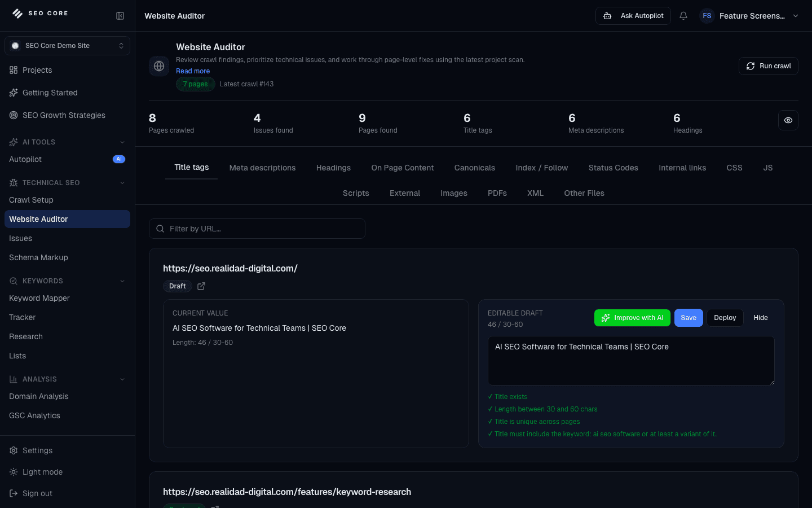812x508 pixels.
Task: Collapse the Analysis section chevron
Action: point(122,379)
